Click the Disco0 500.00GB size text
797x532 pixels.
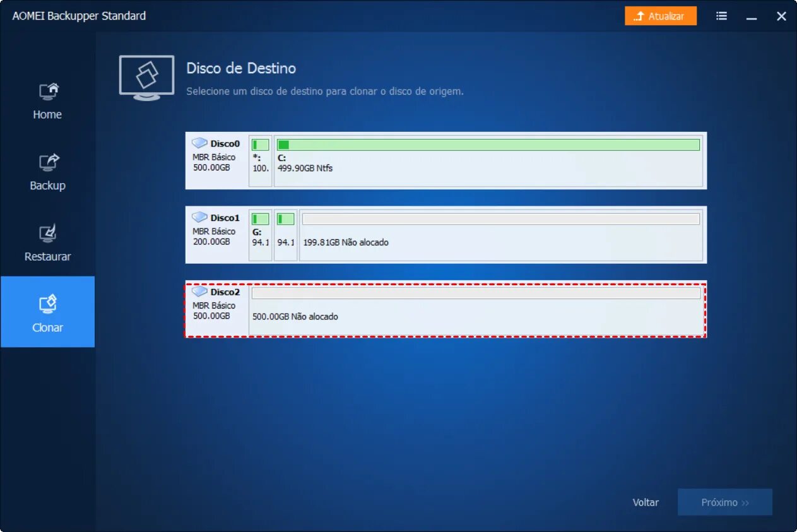tap(211, 167)
